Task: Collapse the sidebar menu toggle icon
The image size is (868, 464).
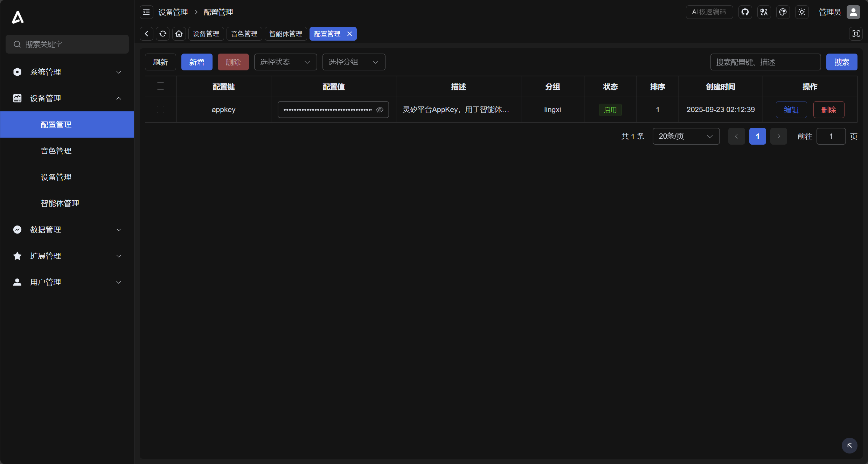Action: [x=146, y=12]
